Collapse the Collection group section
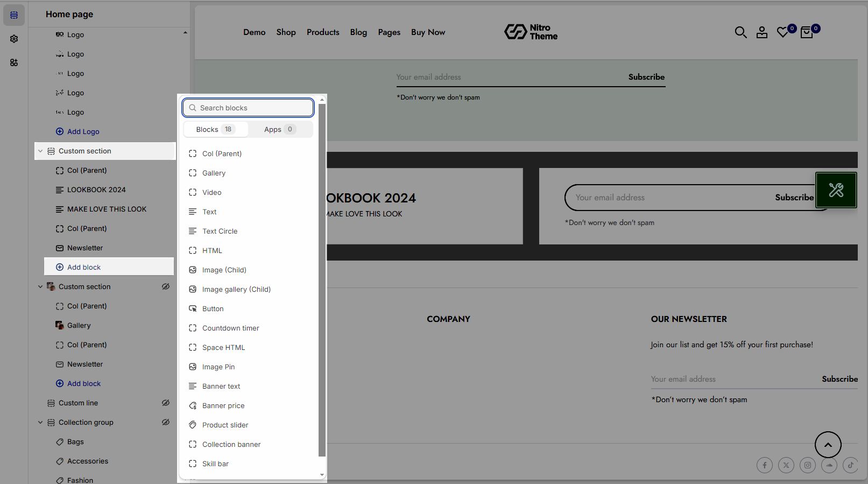 [40, 423]
